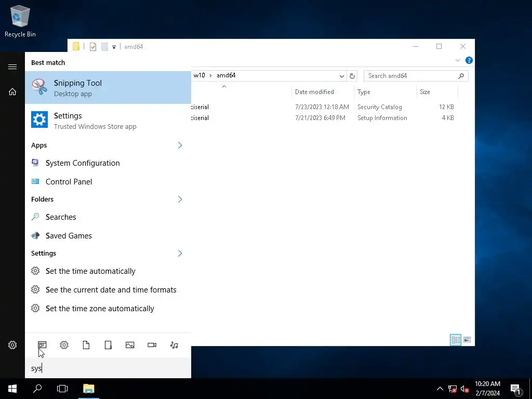Select amd64 in the address breadcrumb

click(226, 75)
